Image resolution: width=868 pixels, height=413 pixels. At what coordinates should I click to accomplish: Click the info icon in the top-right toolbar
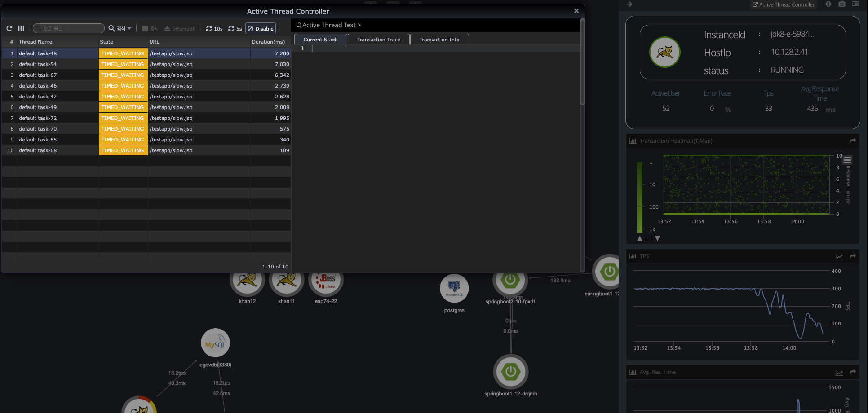click(x=828, y=4)
